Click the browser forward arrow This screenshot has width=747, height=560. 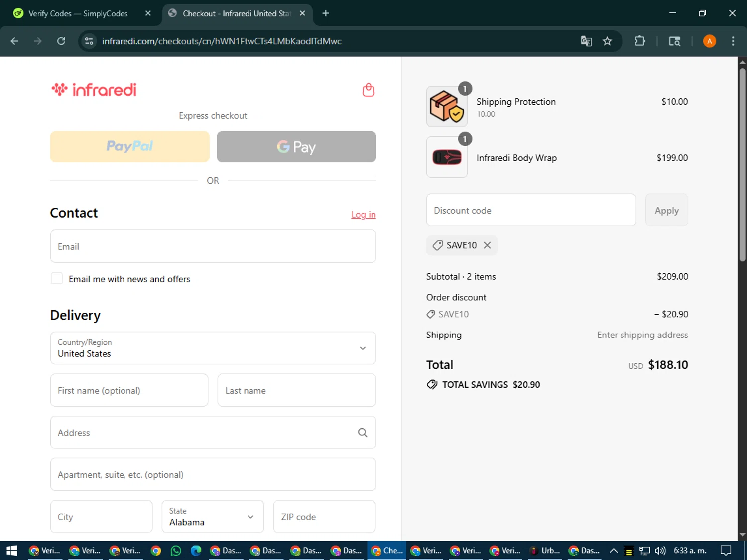[38, 41]
